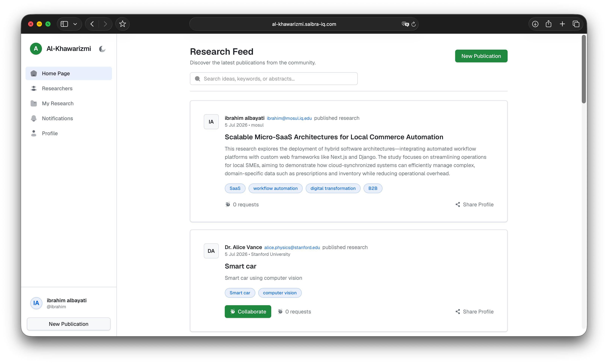
Task: Open Notifications in sidebar
Action: pyautogui.click(x=69, y=118)
